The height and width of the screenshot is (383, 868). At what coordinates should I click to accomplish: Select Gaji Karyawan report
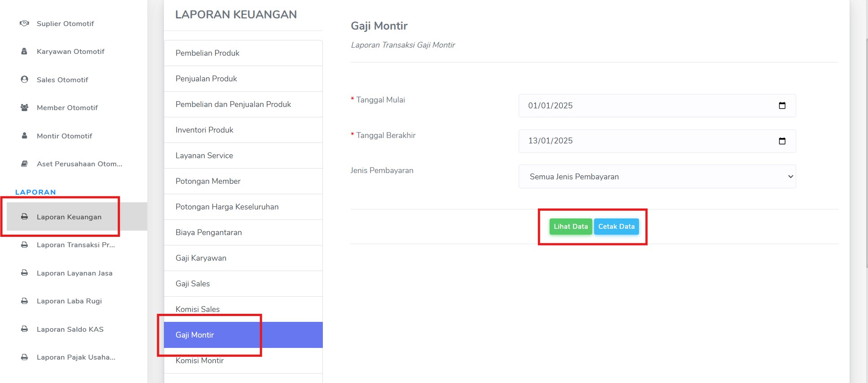(x=243, y=258)
